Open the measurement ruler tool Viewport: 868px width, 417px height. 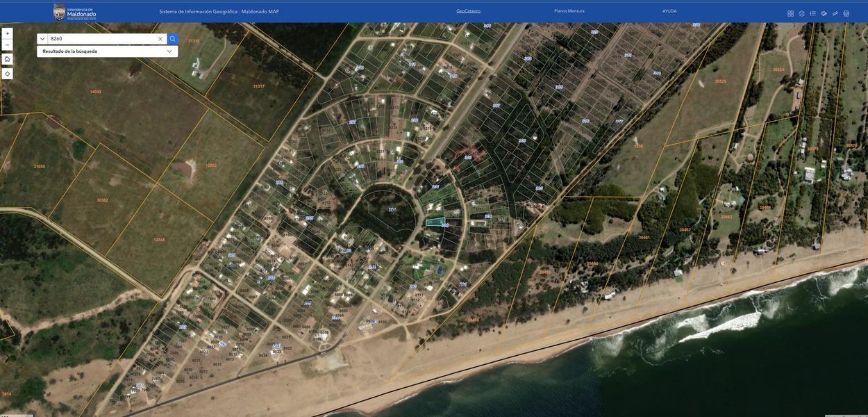click(x=835, y=13)
